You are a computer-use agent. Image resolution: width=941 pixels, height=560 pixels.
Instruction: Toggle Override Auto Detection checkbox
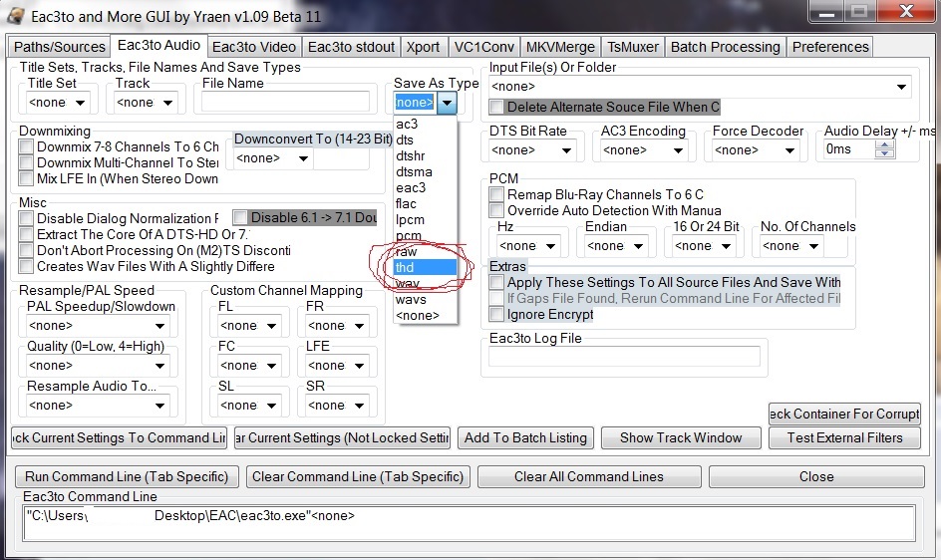click(496, 210)
